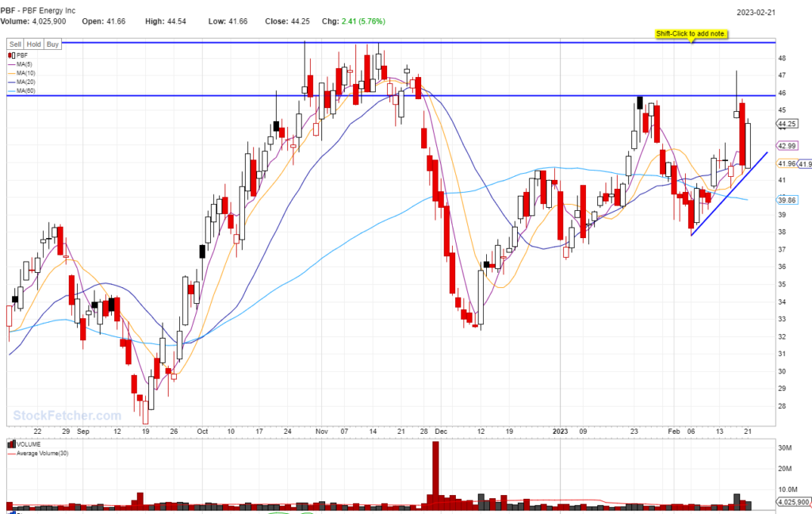Viewport: 812px width, 514px height.
Task: Click the Close: 44.25 header value
Action: (287, 21)
